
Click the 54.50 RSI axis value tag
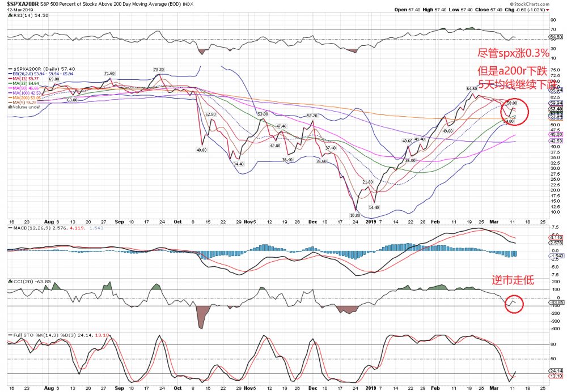pos(556,37)
